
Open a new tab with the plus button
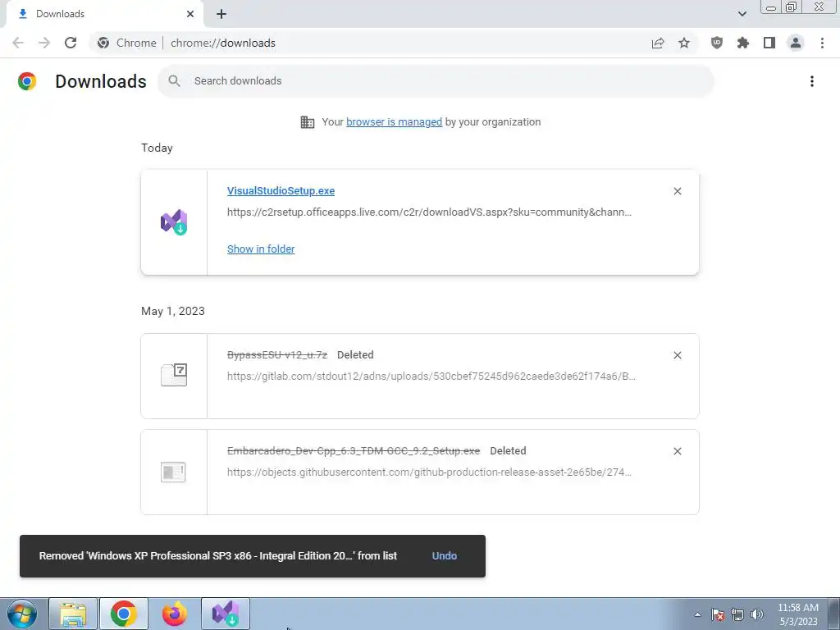pos(221,14)
